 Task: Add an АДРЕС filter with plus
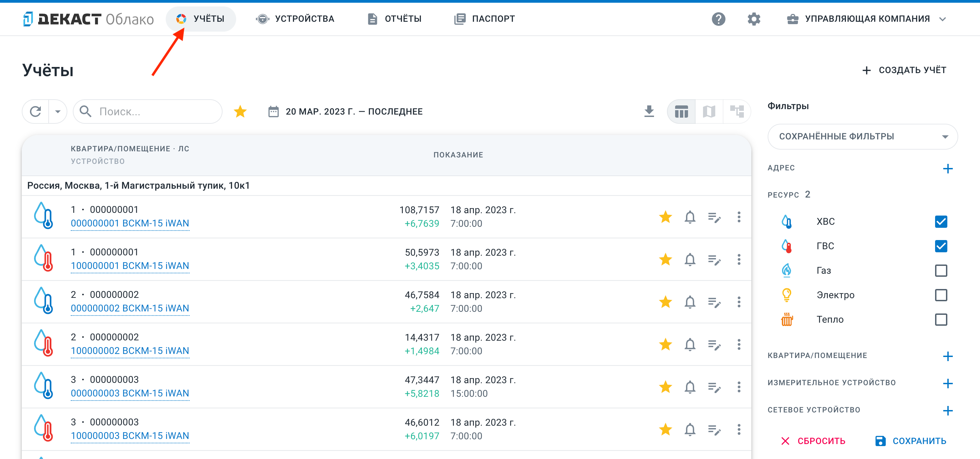[x=948, y=168]
